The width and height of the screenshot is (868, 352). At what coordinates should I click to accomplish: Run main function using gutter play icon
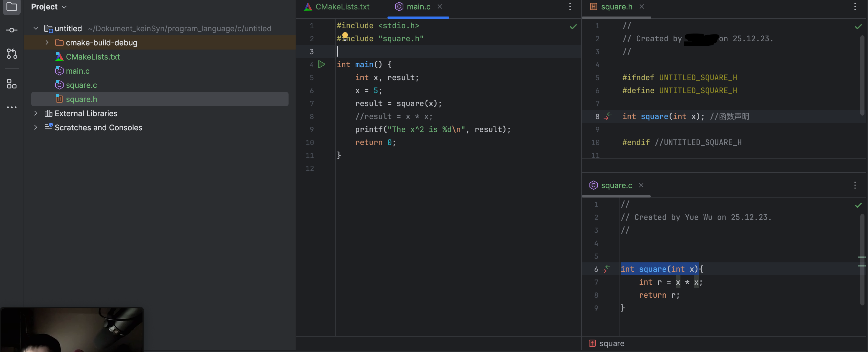[322, 64]
